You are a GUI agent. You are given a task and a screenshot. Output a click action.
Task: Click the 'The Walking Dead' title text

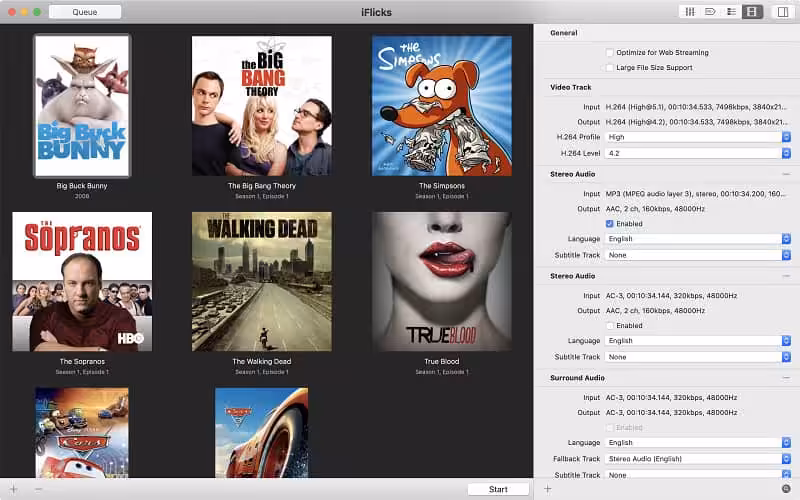point(262,361)
